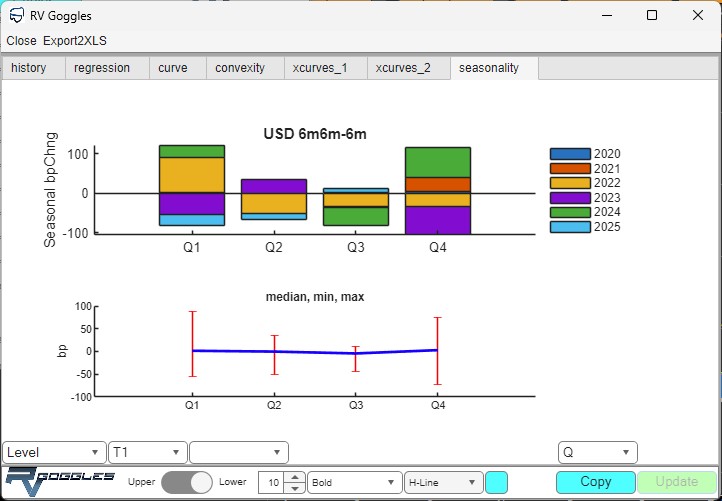Open the Q period dropdown

click(x=597, y=452)
